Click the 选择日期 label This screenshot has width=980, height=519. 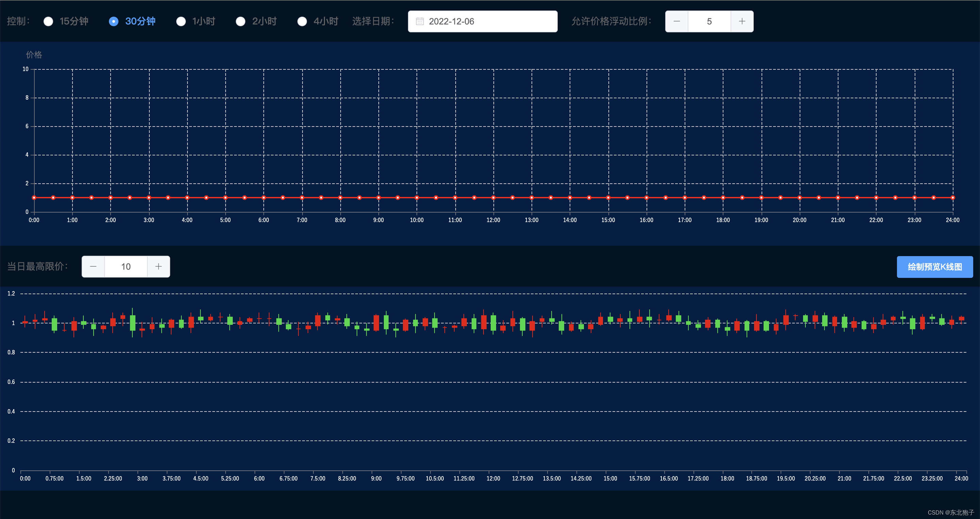(373, 21)
